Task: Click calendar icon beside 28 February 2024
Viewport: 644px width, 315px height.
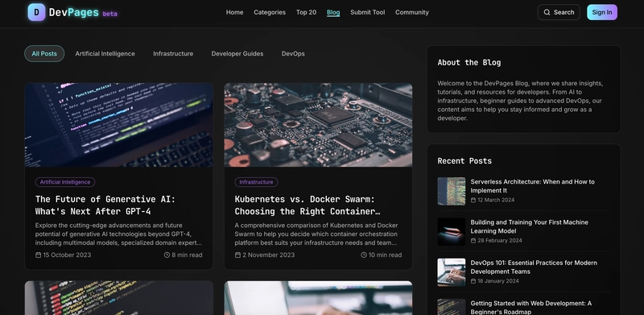Action: (x=473, y=241)
